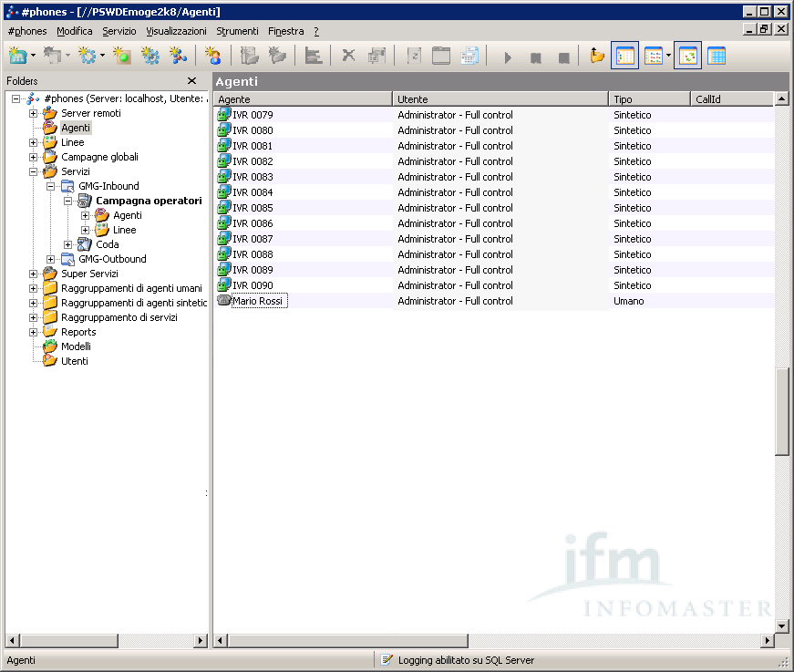
Task: Click the greyed computer toolbar icon
Action: 53,56
